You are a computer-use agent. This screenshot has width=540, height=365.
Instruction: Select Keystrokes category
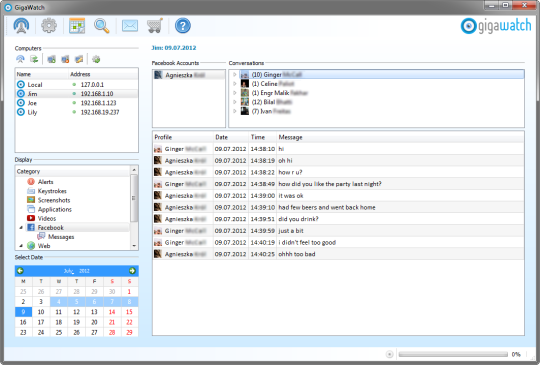click(x=52, y=191)
